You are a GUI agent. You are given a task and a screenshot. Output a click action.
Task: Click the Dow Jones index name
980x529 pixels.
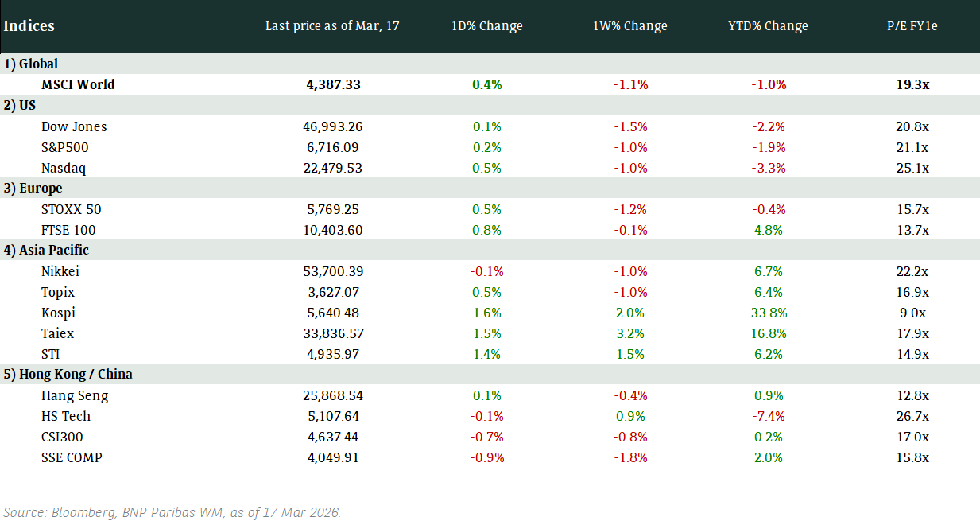point(74,126)
